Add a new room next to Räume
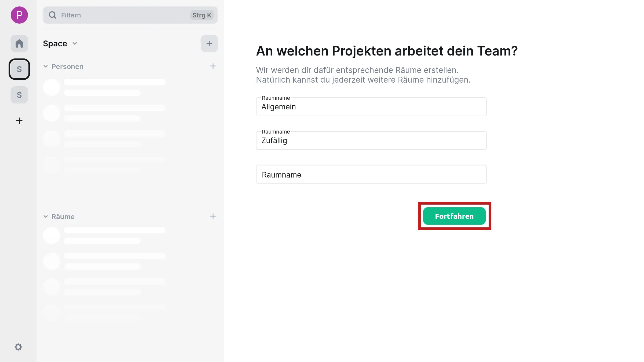 [213, 216]
